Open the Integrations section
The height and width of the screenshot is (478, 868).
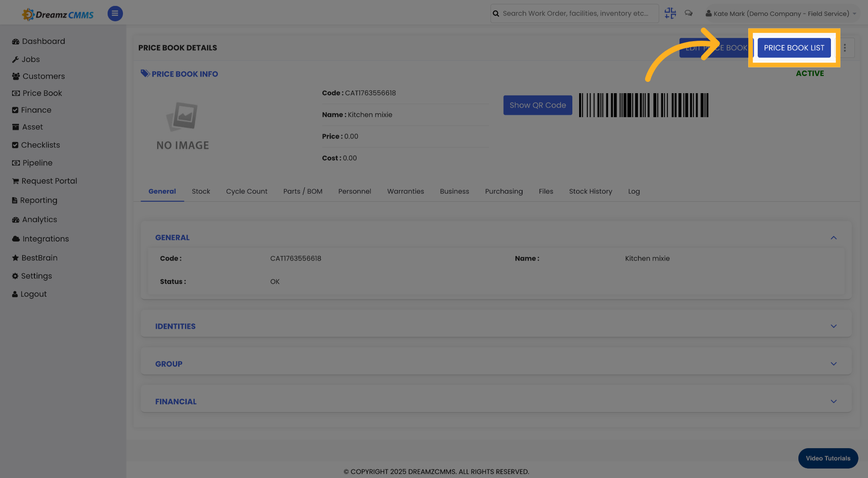[x=45, y=238]
